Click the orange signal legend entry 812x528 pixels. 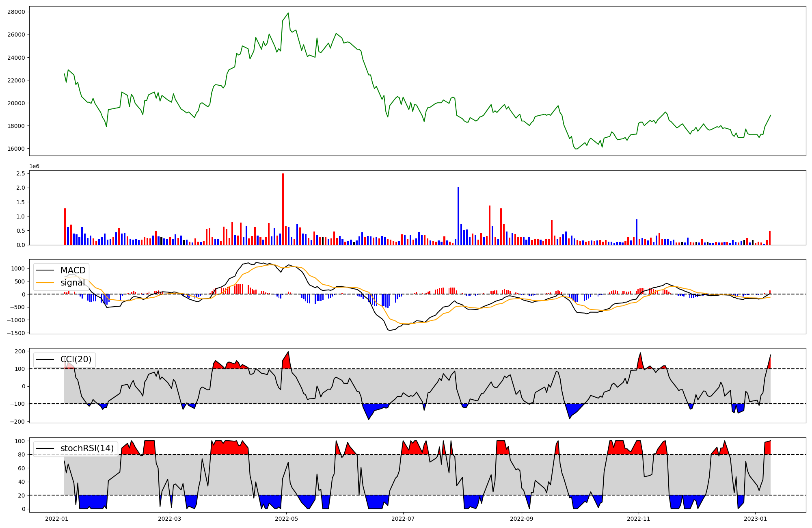click(73, 283)
